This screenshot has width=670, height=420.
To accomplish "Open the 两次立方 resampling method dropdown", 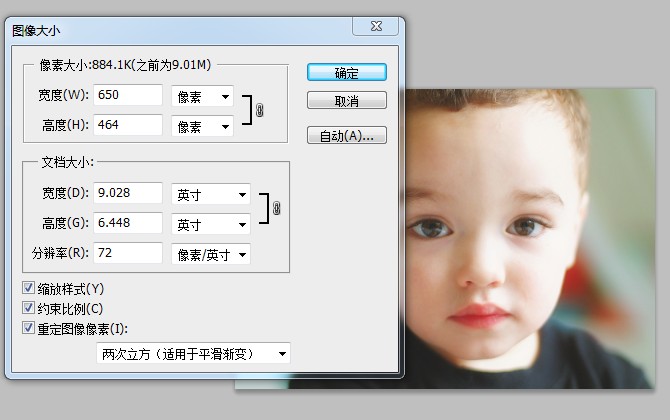I will tap(194, 353).
